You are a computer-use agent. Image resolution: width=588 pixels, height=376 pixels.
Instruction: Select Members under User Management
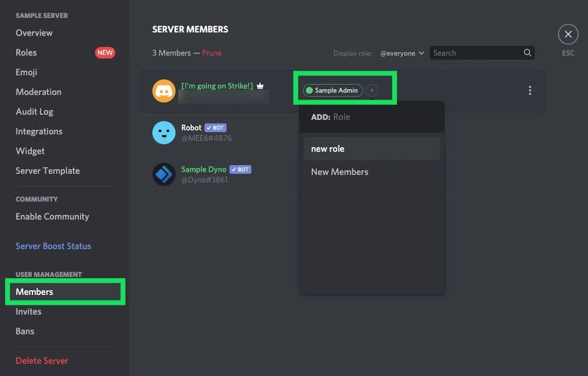pos(65,291)
